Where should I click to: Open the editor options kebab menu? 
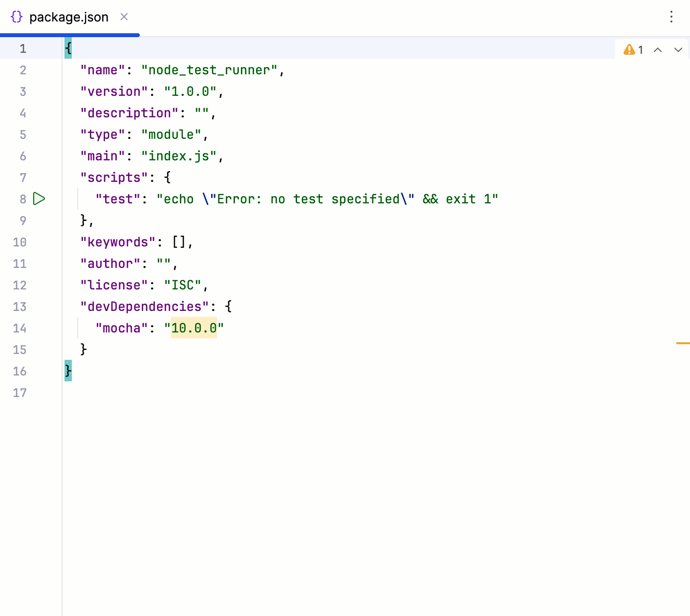[x=671, y=17]
